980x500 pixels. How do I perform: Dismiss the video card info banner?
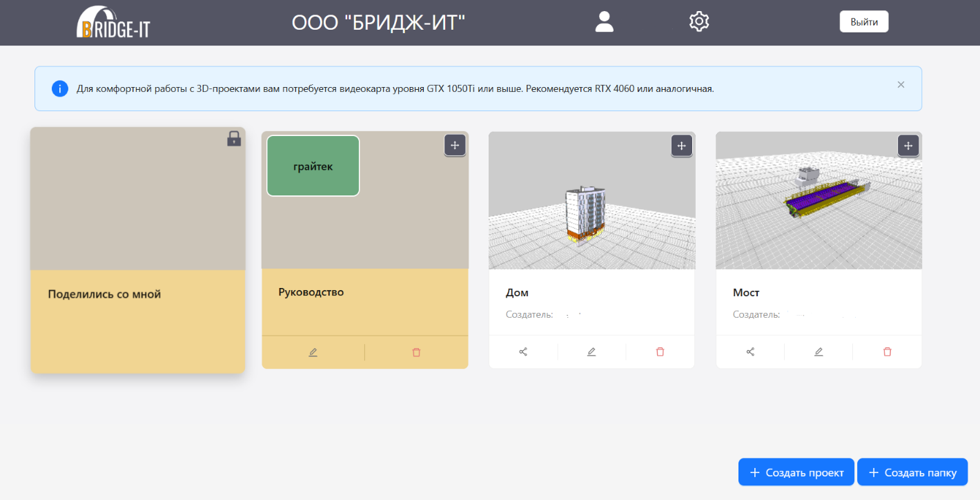[x=901, y=84]
